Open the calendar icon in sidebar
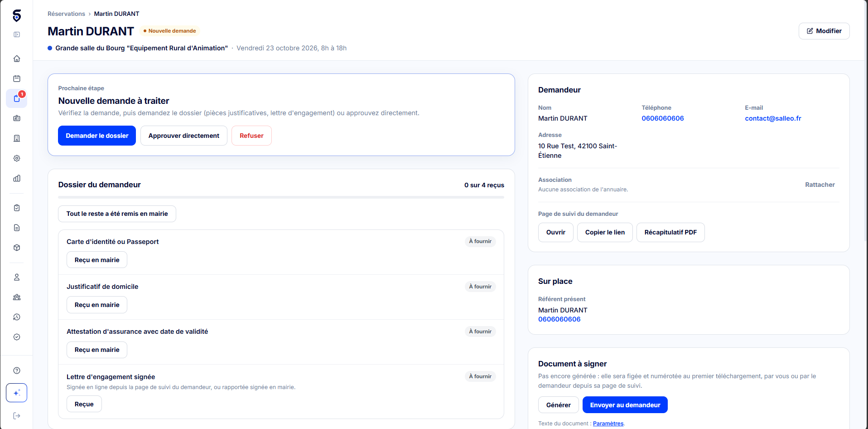The height and width of the screenshot is (429, 868). pos(17,78)
